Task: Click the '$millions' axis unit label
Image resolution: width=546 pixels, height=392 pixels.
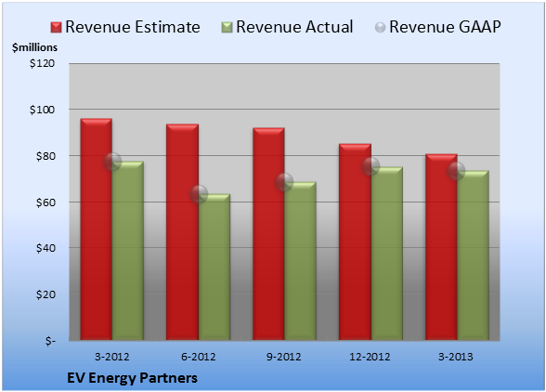Action: point(35,47)
